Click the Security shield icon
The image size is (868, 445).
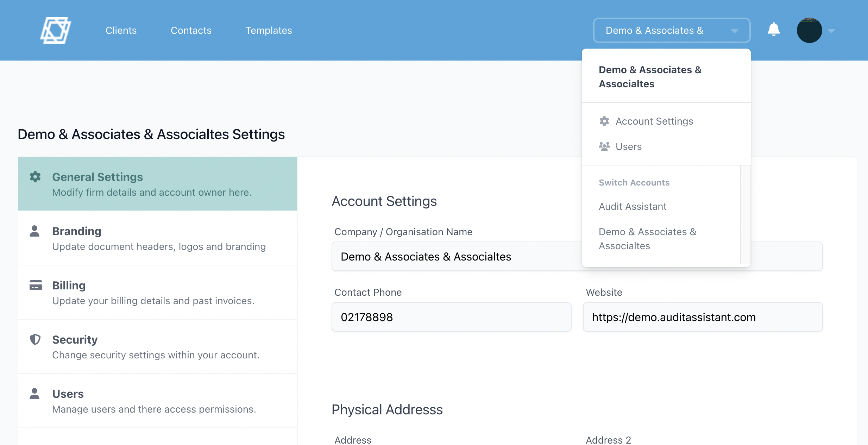tap(35, 339)
